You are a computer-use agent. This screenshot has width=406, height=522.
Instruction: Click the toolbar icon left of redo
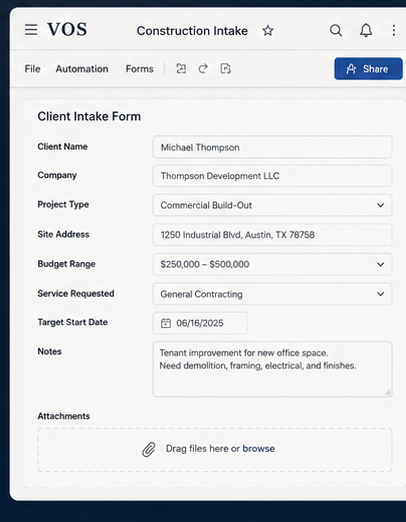coord(181,69)
